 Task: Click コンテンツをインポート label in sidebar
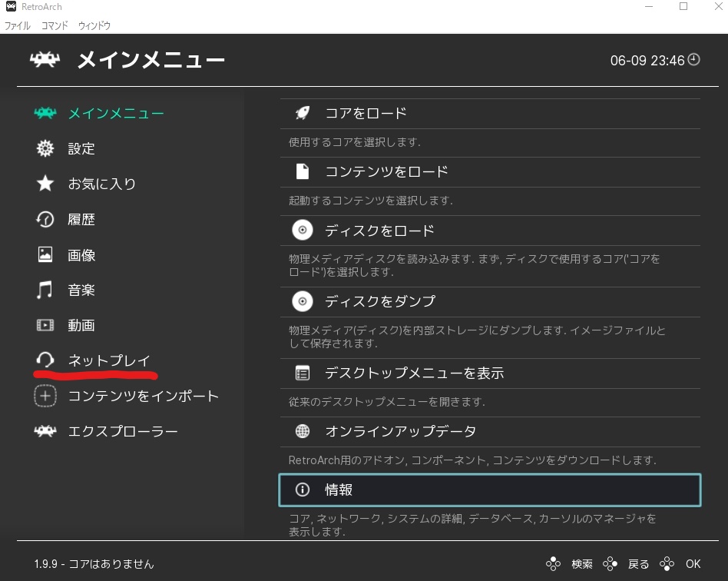pos(144,396)
